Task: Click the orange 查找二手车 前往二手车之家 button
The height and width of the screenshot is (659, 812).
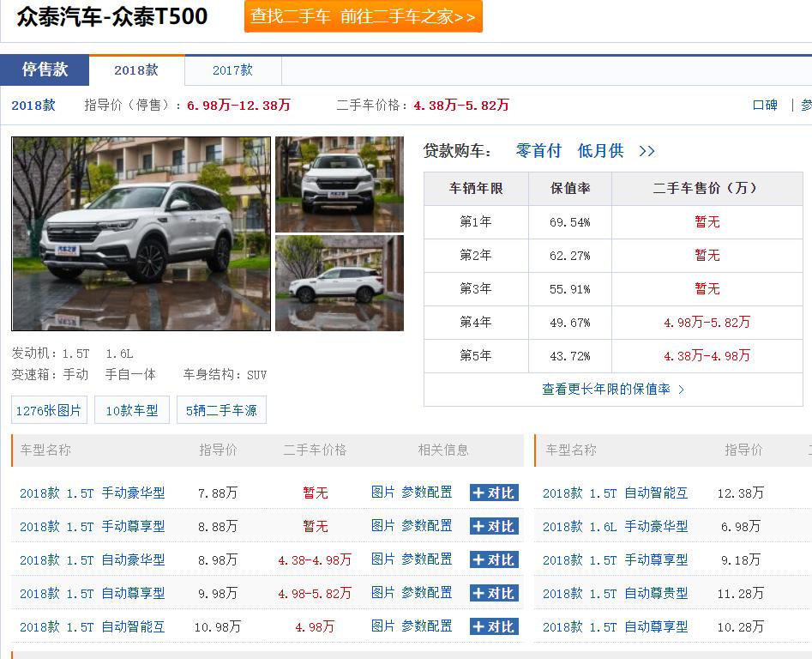Action: pos(364,16)
